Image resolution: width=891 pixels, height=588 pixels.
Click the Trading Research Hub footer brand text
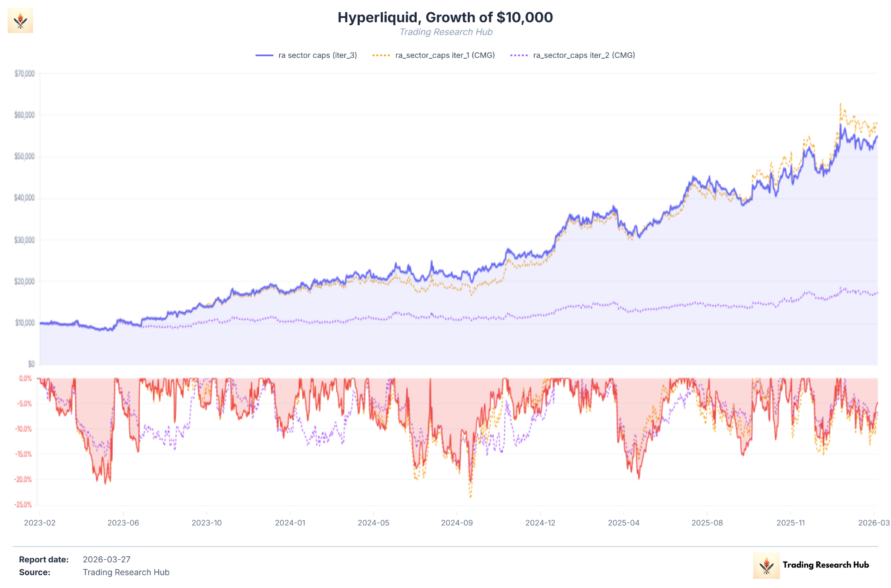pyautogui.click(x=825, y=565)
